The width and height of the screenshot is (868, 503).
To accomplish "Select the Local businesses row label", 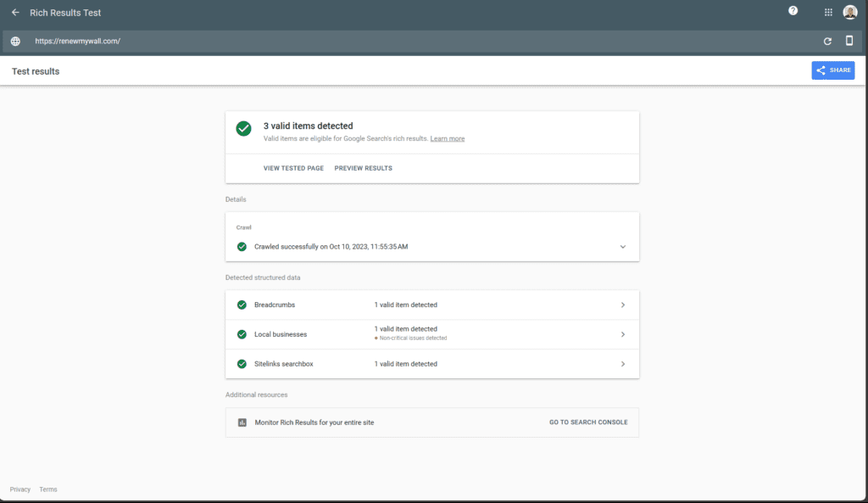I will coord(280,334).
